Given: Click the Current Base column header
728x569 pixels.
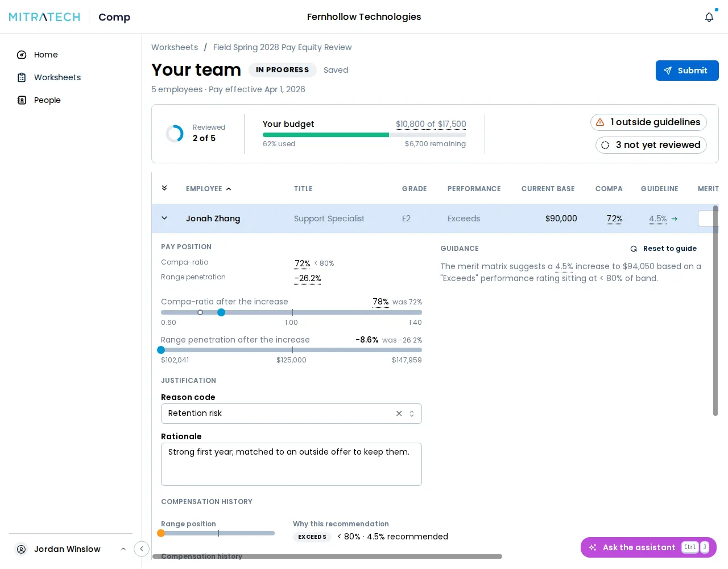Looking at the screenshot, I should pos(548,189).
